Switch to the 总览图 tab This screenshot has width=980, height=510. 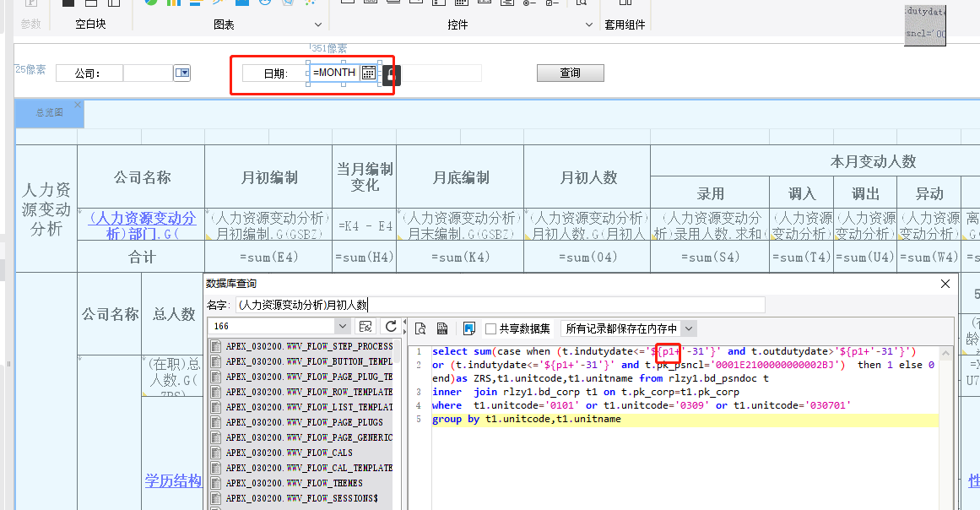pyautogui.click(x=49, y=112)
